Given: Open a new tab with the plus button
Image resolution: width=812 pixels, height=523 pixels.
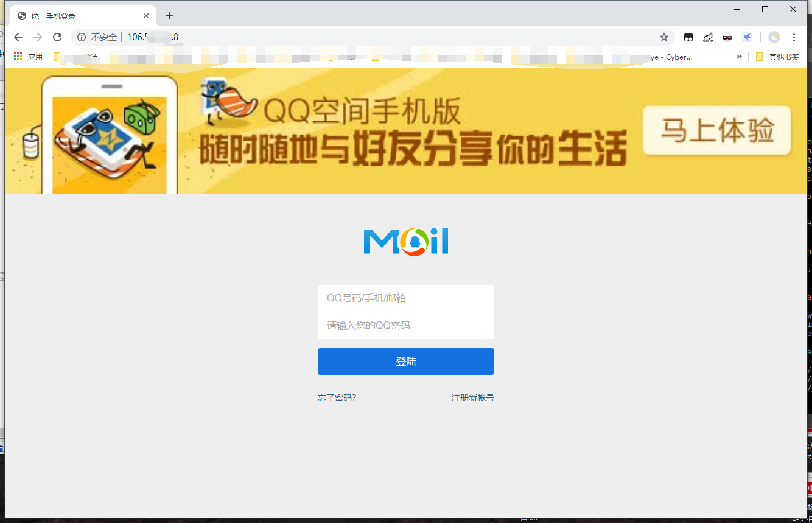Looking at the screenshot, I should 169,16.
